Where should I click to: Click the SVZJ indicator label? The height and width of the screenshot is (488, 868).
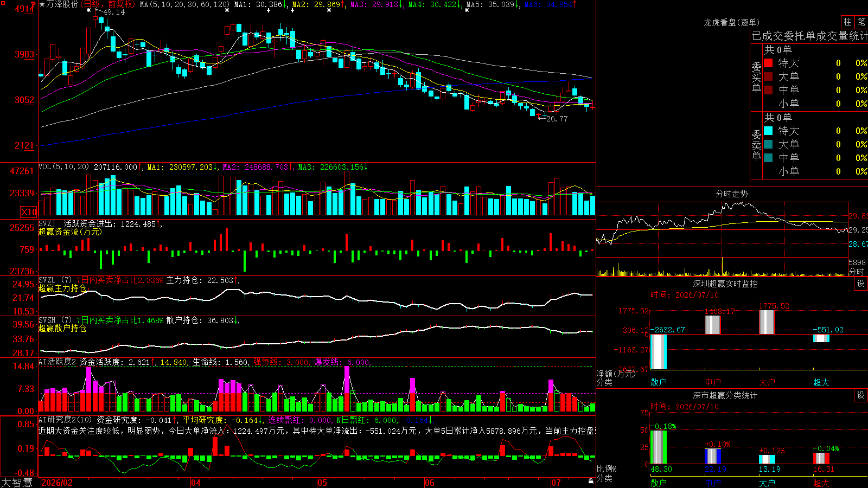click(x=47, y=223)
